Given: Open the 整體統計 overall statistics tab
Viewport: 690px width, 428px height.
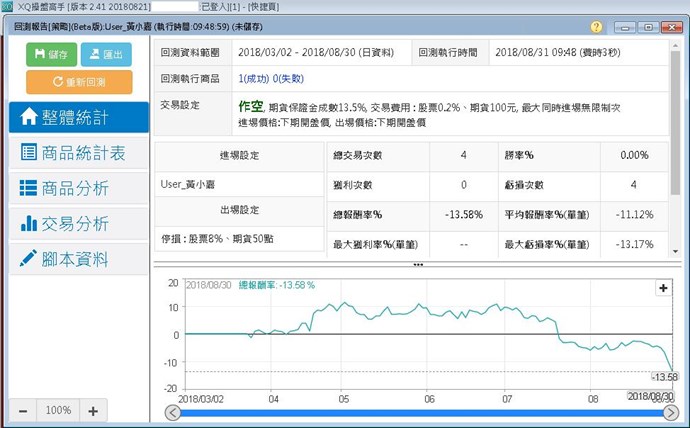Looking at the screenshot, I should tap(76, 117).
